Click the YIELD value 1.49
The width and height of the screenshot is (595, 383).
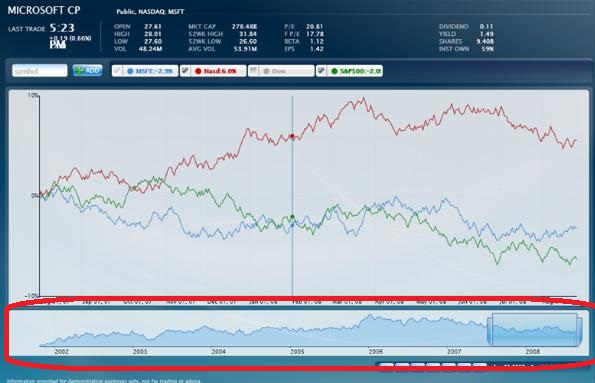(x=486, y=34)
